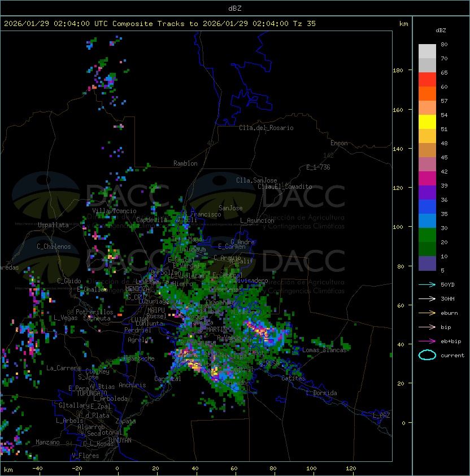Click map label 'Anchoris'
This screenshot has height=476, width=470.
(132, 385)
